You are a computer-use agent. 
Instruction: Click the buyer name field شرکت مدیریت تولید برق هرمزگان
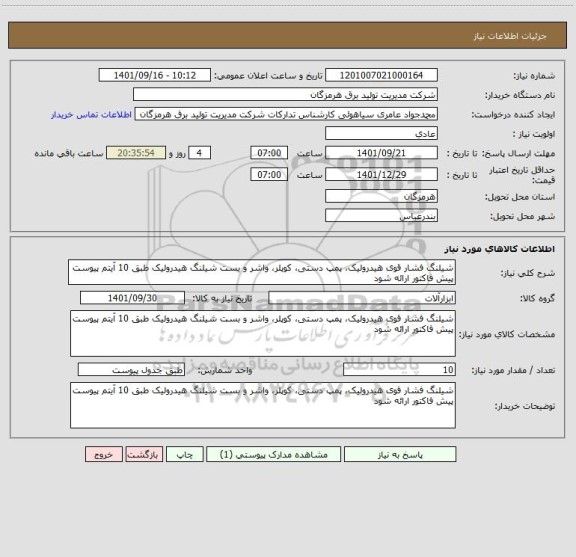[x=285, y=95]
